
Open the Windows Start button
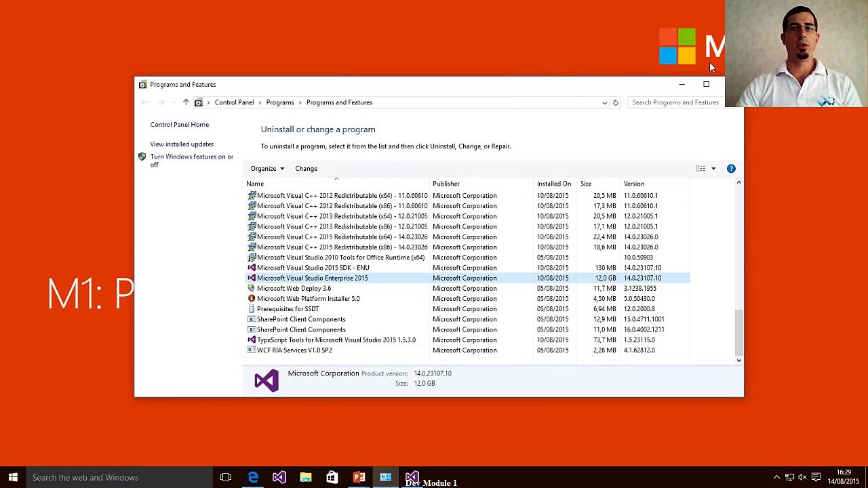click(13, 477)
